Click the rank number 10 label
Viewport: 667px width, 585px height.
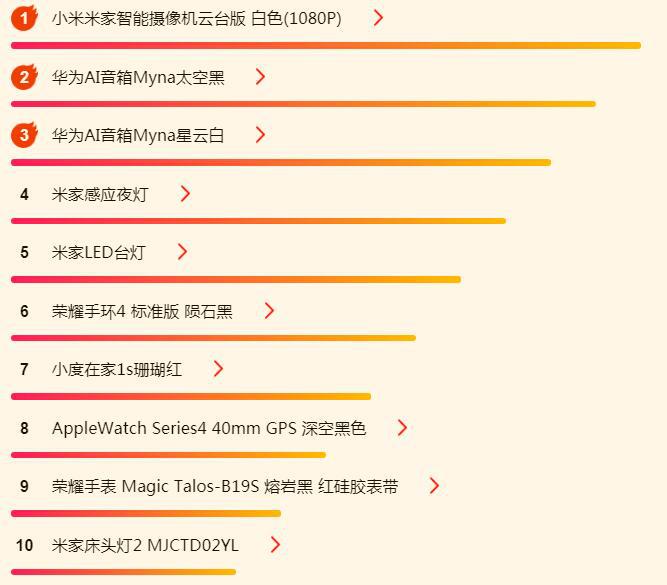click(x=25, y=545)
